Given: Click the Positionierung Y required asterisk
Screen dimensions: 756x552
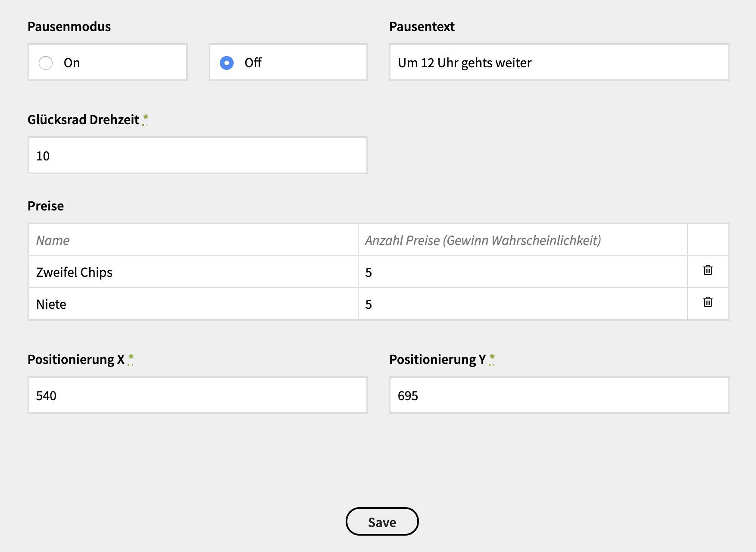Looking at the screenshot, I should tap(492, 358).
